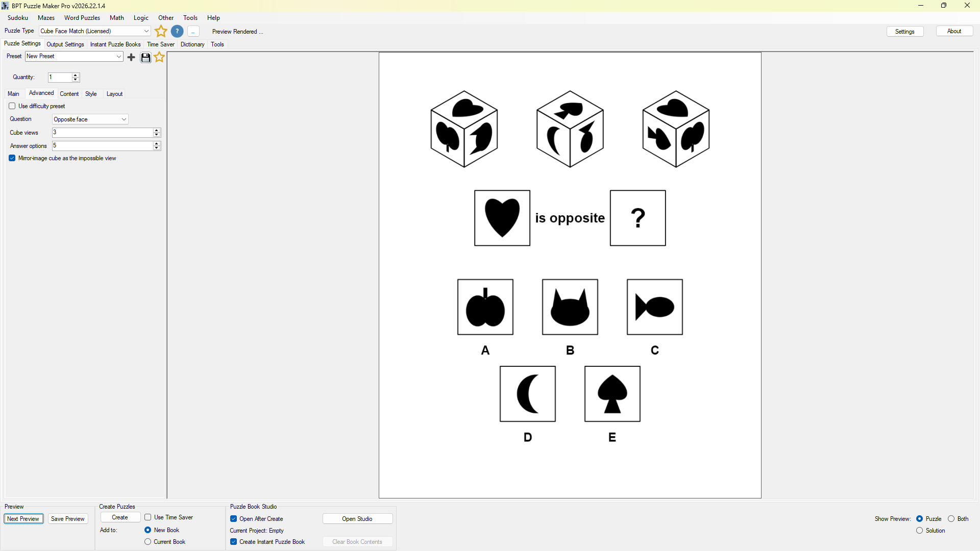Screen dimensions: 980x551
Task: Switch to Output Settings tab
Action: tap(65, 44)
